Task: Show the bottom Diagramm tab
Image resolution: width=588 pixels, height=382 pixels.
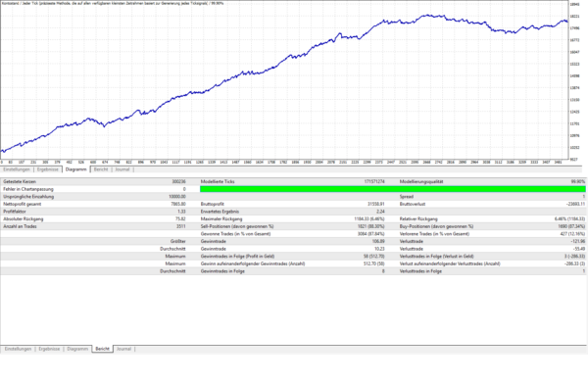Action: pos(77,349)
